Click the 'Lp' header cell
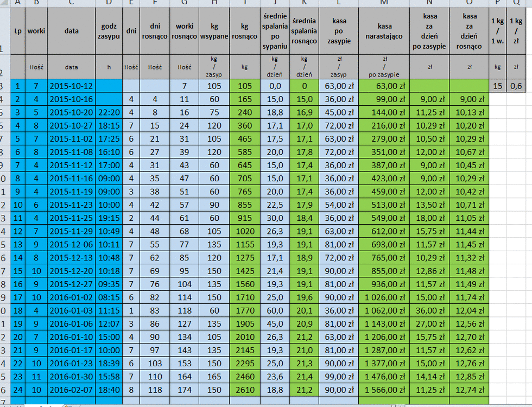This screenshot has height=407, width=532. [x=18, y=31]
